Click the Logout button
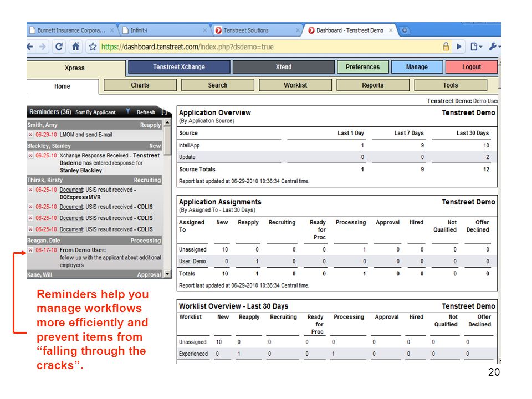Image resolution: width=532 pixels, height=399 pixels. [472, 67]
